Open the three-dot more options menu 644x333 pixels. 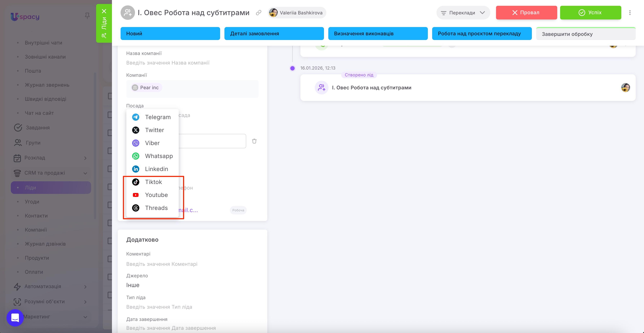click(630, 12)
